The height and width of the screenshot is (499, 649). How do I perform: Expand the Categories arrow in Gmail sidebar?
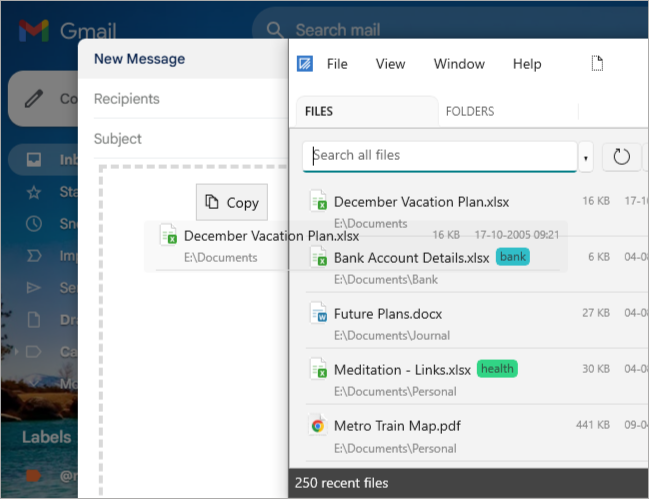[17, 352]
